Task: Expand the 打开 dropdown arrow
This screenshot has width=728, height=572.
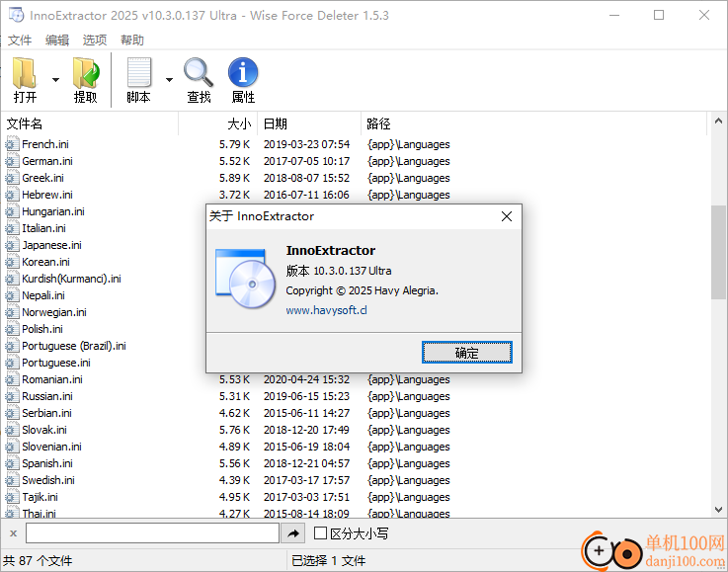Action: pyautogui.click(x=55, y=80)
